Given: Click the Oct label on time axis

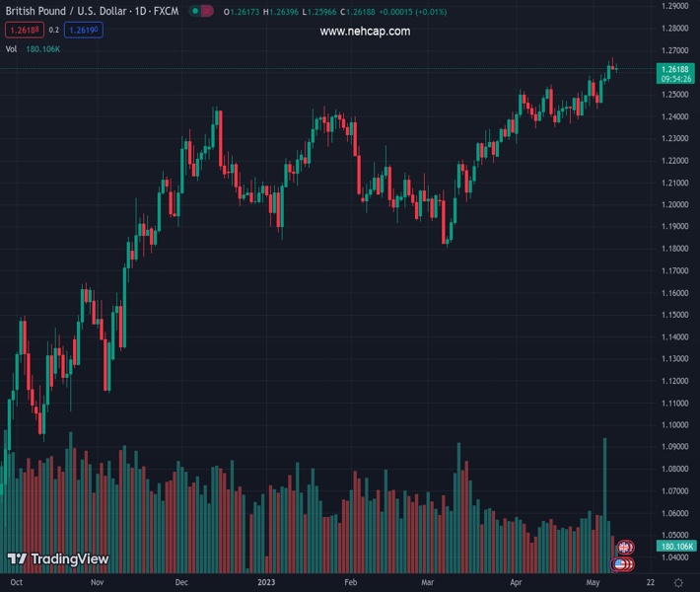Looking at the screenshot, I should click(16, 583).
